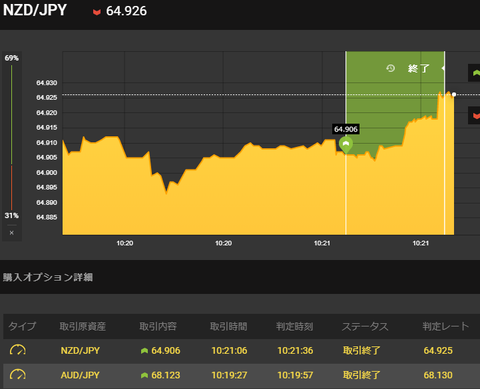Click the red LOW arrow button at right edge
This screenshot has height=389, width=480.
pyautogui.click(x=474, y=115)
